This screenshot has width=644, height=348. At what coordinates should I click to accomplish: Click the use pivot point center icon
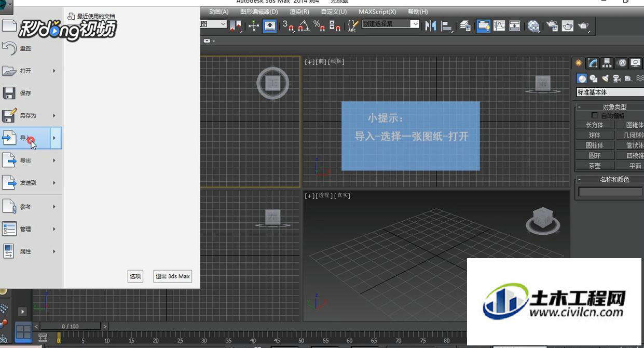(x=236, y=26)
